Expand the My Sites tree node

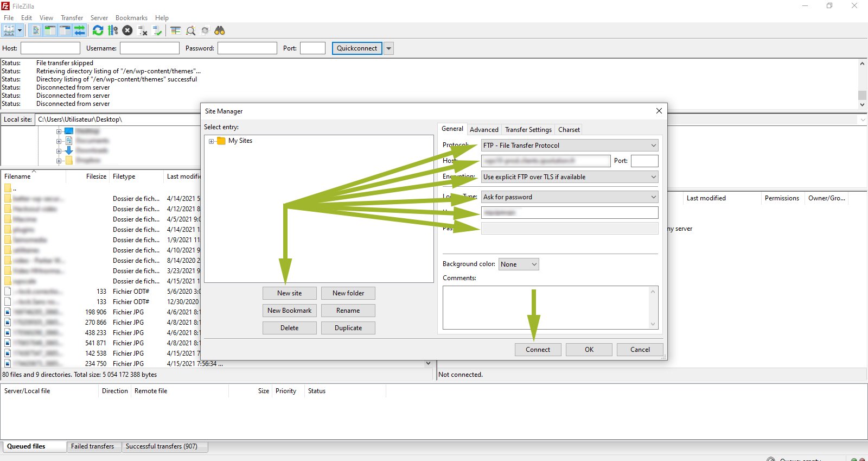(x=212, y=141)
